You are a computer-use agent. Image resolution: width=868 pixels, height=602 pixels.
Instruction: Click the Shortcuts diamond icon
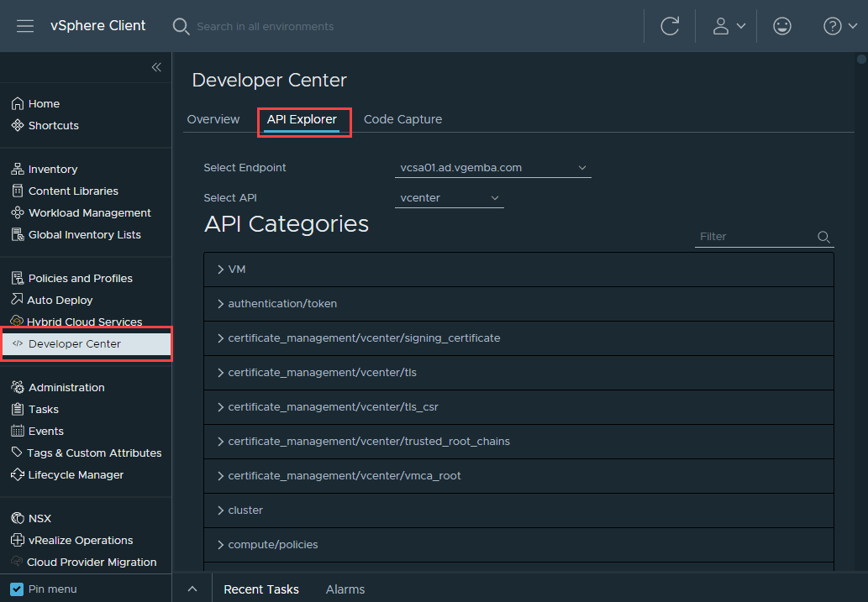[x=18, y=126]
